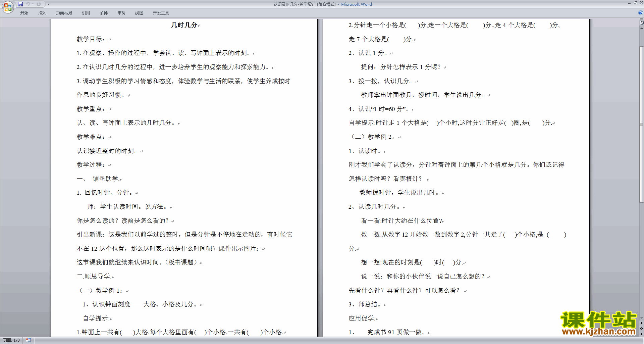644x344 pixels.
Task: Click the line （二）教学例 2。
Action: [373, 137]
